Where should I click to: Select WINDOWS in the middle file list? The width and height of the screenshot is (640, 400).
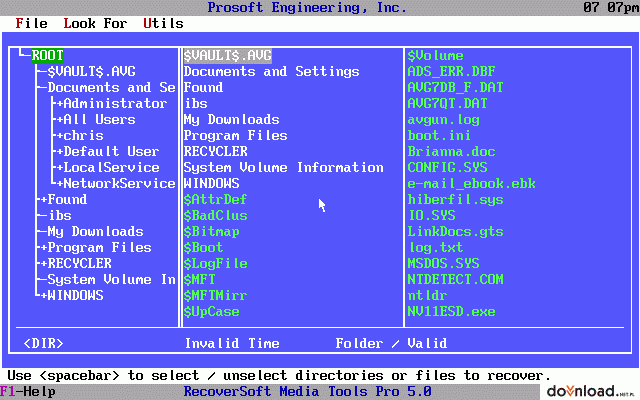coord(211,184)
